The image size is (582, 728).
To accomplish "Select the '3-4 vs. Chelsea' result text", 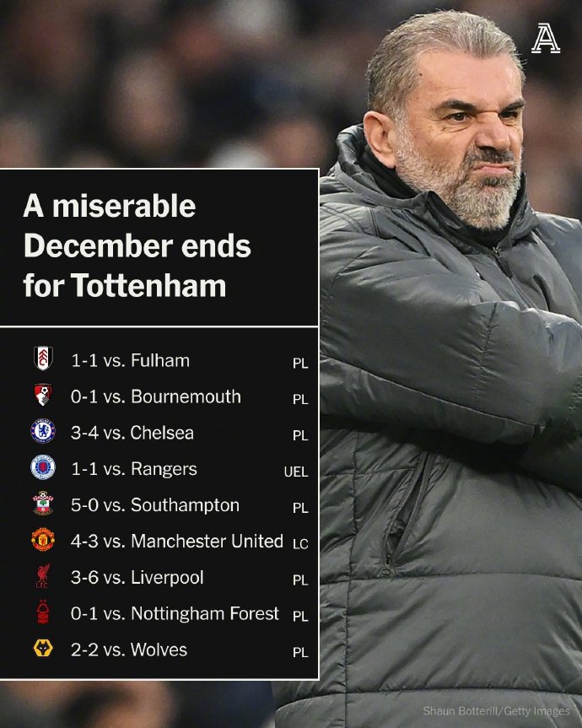I will (x=132, y=433).
